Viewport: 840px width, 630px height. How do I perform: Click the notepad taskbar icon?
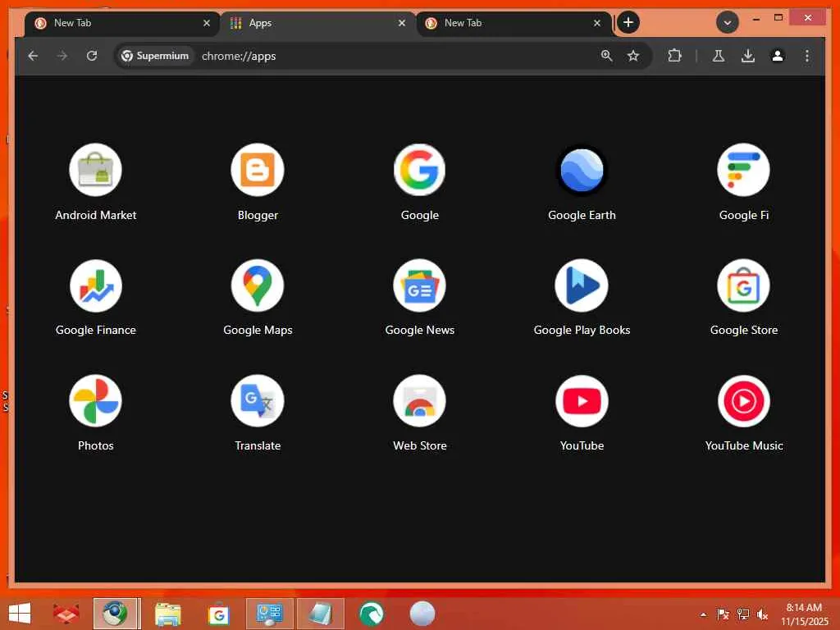[321, 614]
